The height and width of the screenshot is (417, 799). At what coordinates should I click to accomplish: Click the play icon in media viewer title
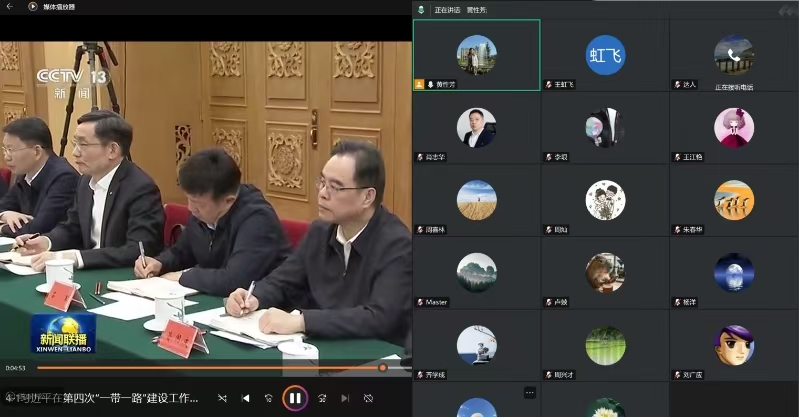click(33, 7)
